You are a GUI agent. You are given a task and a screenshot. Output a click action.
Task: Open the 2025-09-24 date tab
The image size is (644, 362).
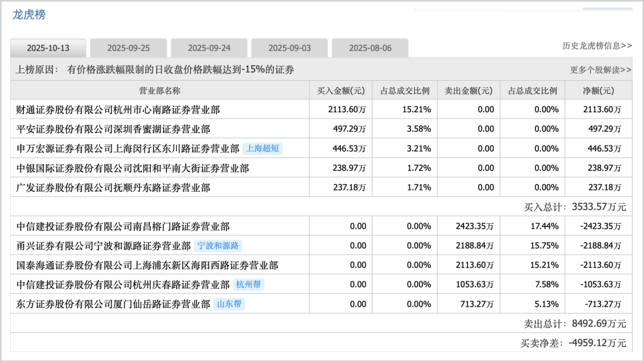pos(209,48)
